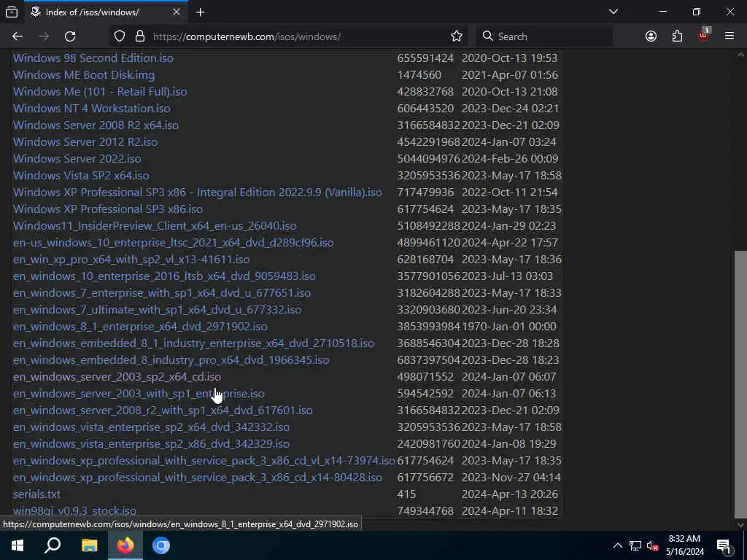The height and width of the screenshot is (560, 747).
Task: Open en_windows_7_enterprise_with_sp1 iso link
Action: 162,293
